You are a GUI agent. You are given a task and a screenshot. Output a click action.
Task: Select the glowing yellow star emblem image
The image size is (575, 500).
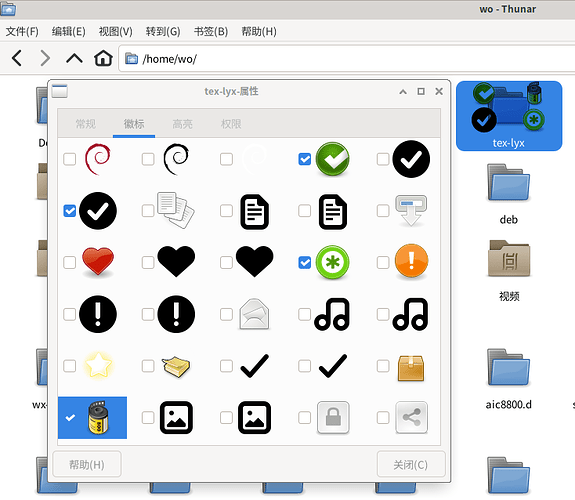click(x=98, y=365)
